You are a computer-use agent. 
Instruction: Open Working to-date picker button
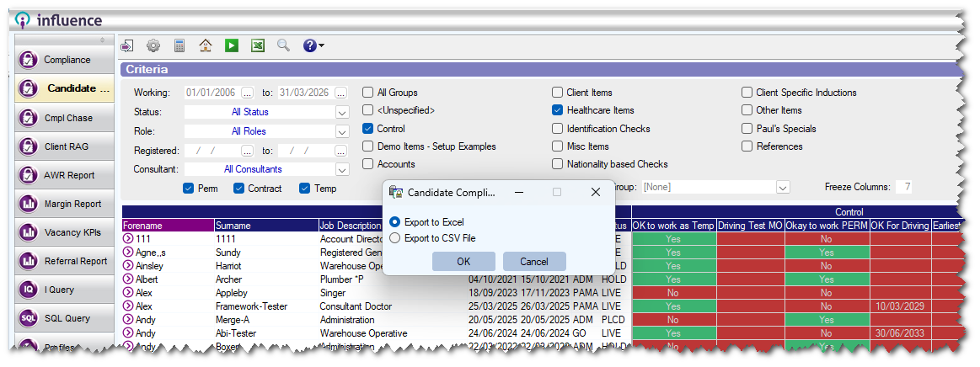coord(340,93)
